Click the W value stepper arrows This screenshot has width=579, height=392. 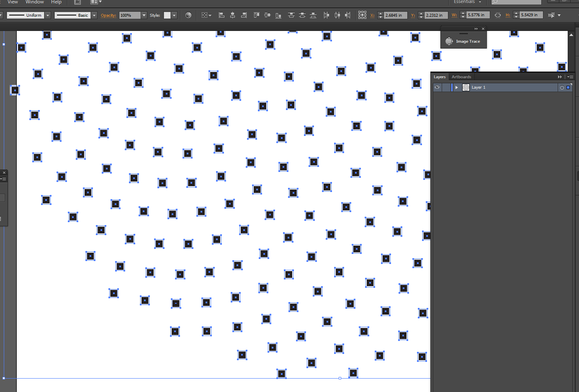(463, 15)
